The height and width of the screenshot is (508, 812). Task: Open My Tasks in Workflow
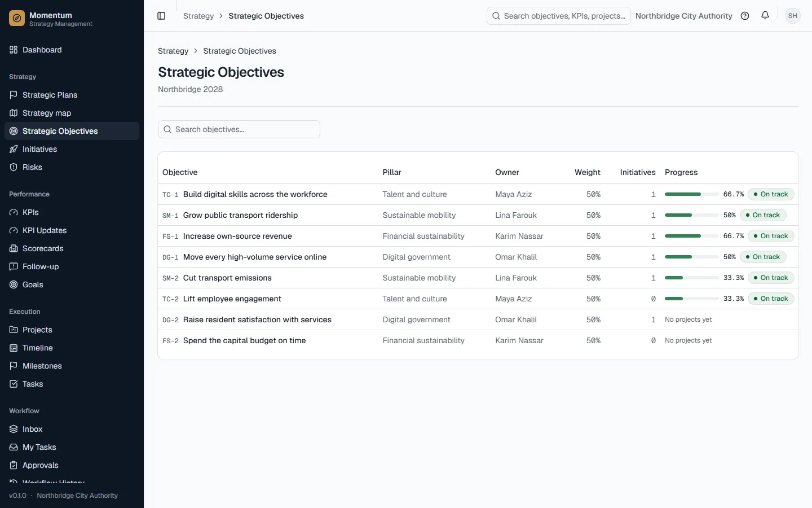pos(72,447)
